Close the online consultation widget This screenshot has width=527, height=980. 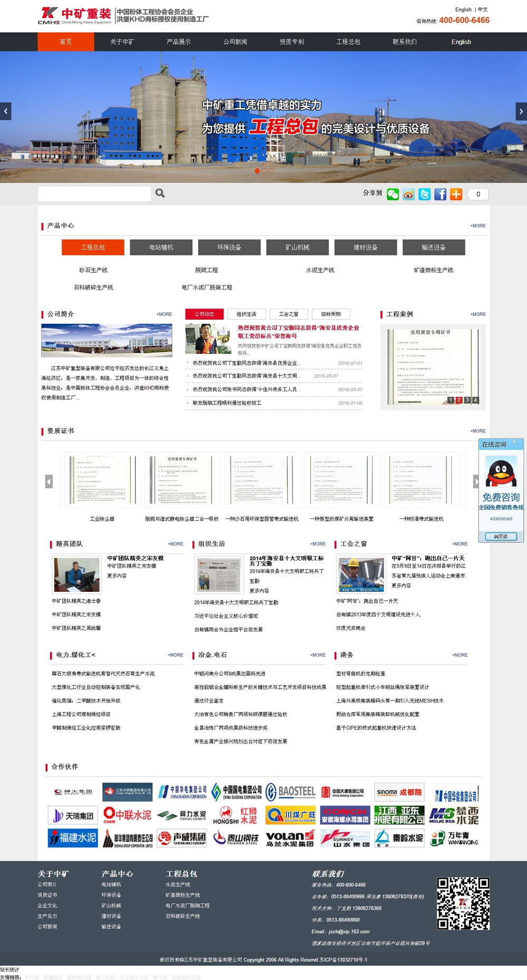pyautogui.click(x=514, y=442)
